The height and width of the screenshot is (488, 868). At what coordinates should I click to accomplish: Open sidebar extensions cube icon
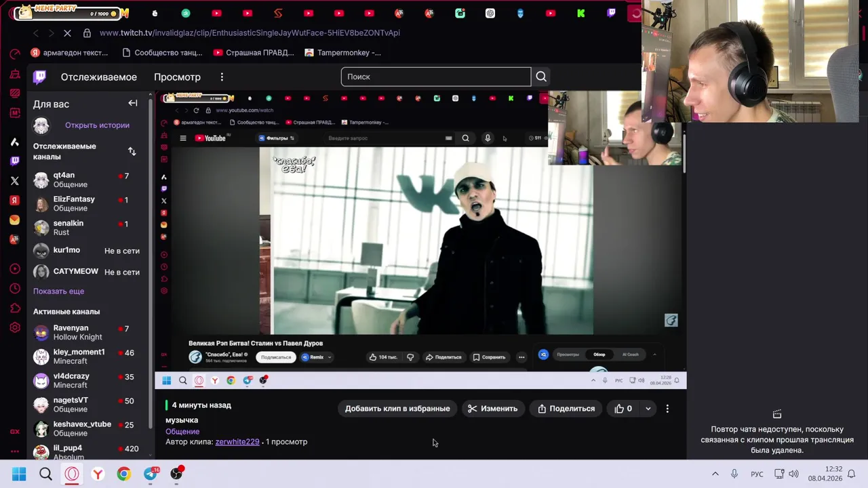[x=15, y=308]
